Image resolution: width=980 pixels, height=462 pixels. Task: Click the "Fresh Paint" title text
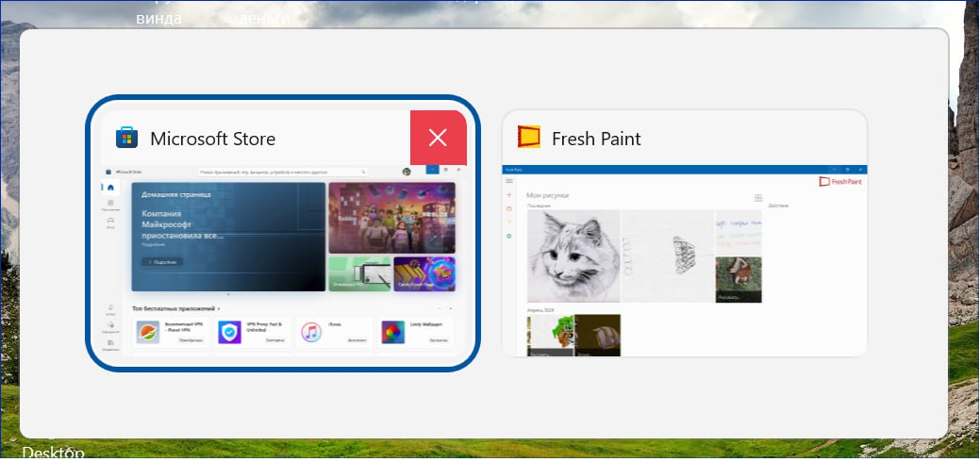pyautogui.click(x=596, y=139)
